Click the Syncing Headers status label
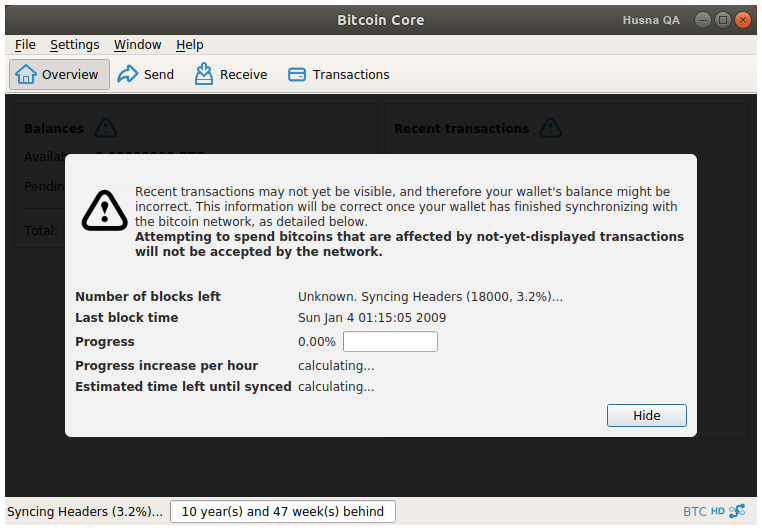 [85, 512]
